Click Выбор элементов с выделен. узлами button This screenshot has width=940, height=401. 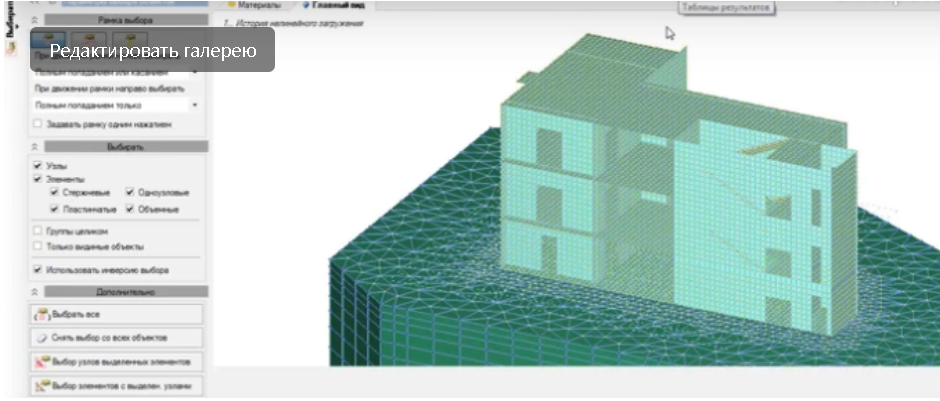pyautogui.click(x=117, y=385)
